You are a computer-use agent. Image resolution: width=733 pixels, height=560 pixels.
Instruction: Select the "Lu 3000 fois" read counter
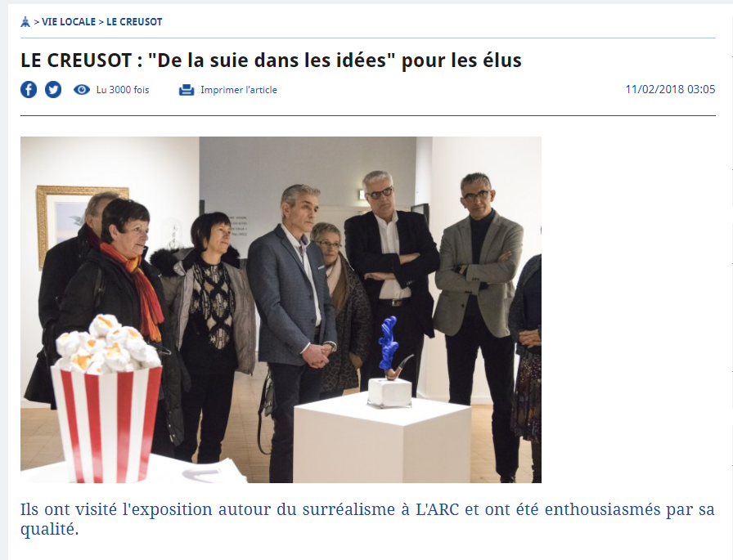pos(123,90)
